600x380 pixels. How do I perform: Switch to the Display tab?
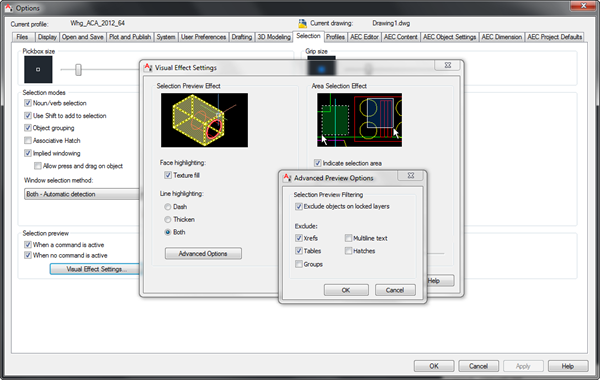click(47, 37)
